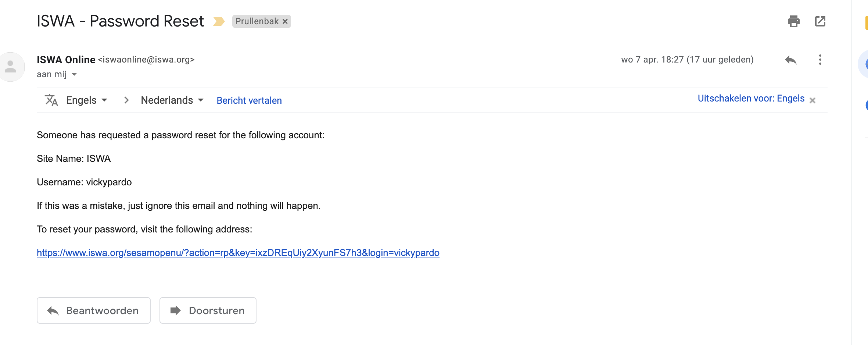Open the Nederlands target language dropdown
Viewport: 868px width, 345px height.
(172, 100)
